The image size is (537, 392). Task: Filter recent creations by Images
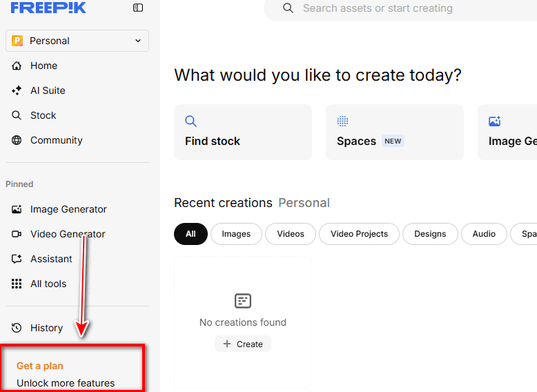coord(236,234)
